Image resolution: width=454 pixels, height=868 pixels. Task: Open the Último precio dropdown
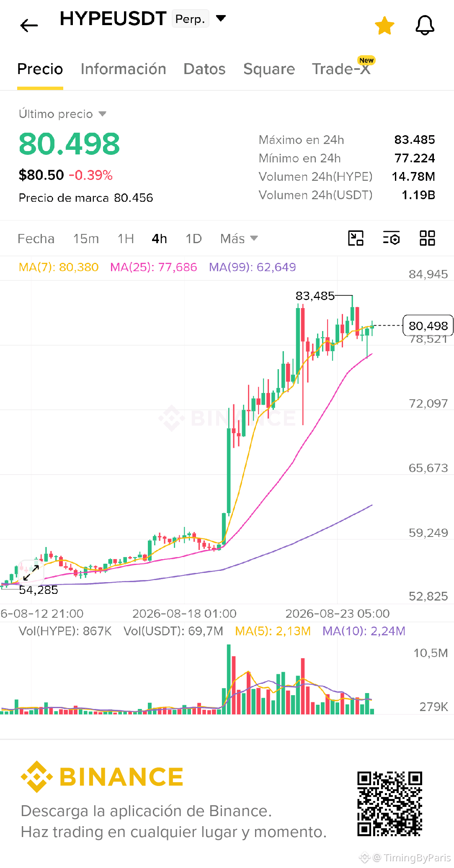pyautogui.click(x=62, y=114)
